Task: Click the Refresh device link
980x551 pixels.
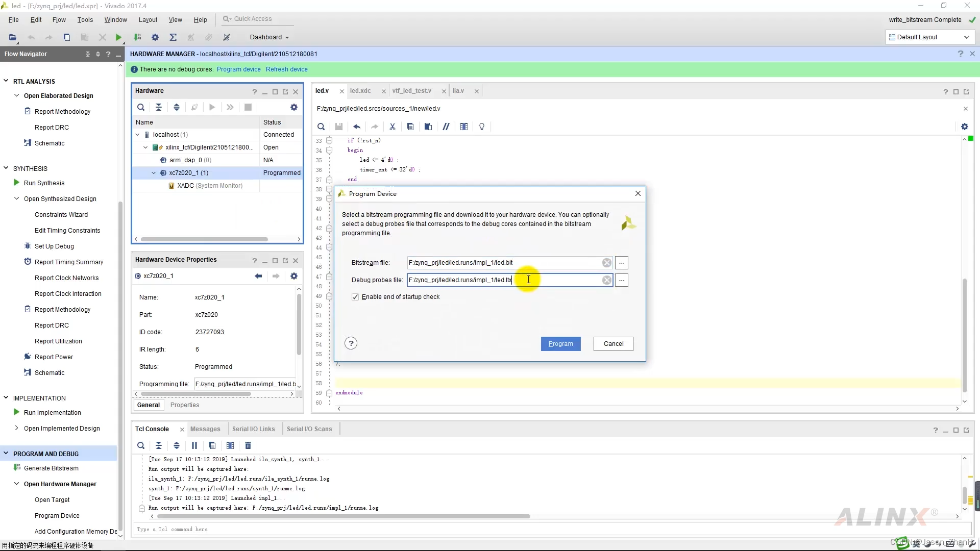Action: coord(286,69)
